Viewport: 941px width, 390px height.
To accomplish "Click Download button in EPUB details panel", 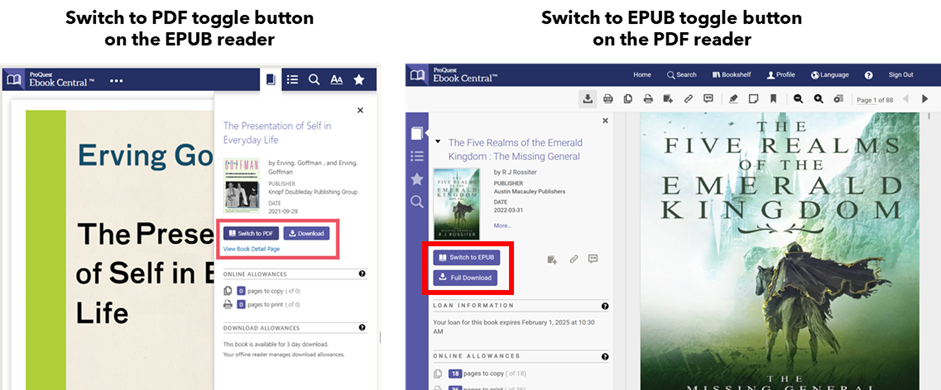I will point(306,233).
